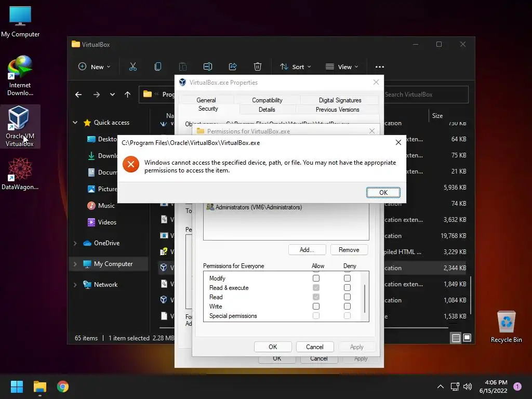This screenshot has height=399, width=532.
Task: Collapse the Quick access tree node
Action: tap(75, 123)
